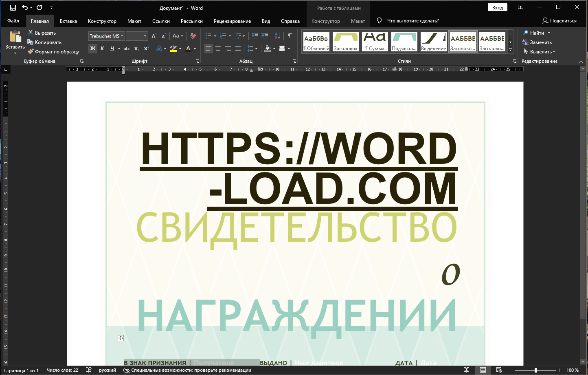Switch to the Рецензирование tab

pyautogui.click(x=232, y=21)
